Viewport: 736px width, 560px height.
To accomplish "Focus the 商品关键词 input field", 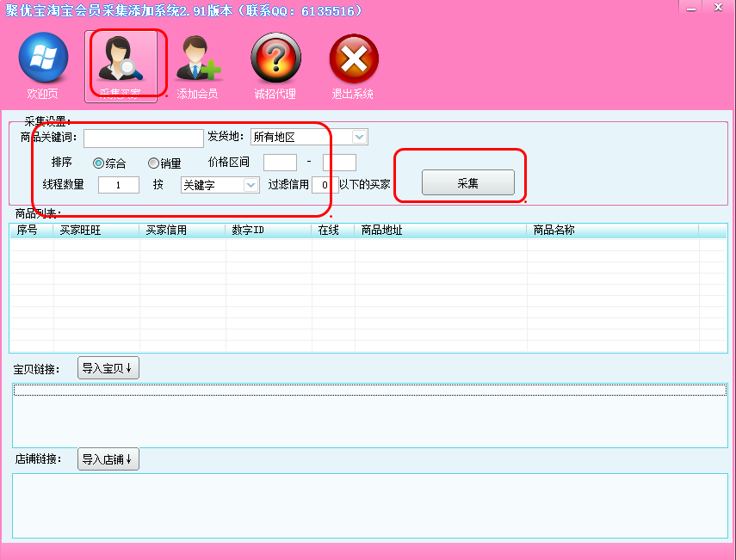I will [x=144, y=138].
